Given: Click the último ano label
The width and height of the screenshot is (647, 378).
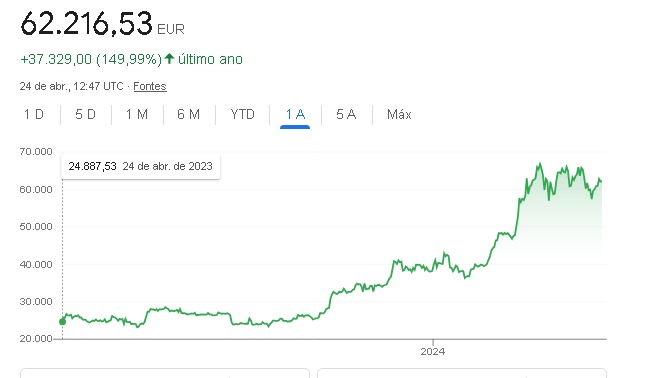Looking at the screenshot, I should tap(210, 59).
